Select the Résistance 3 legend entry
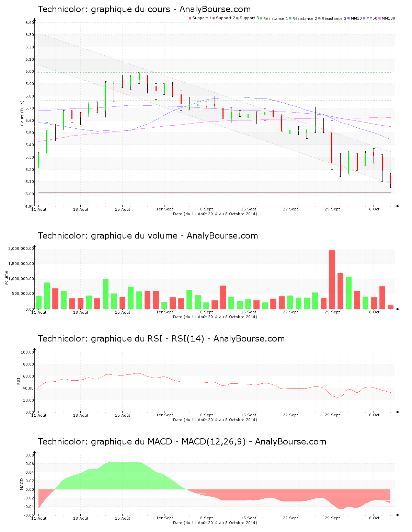 [332, 18]
